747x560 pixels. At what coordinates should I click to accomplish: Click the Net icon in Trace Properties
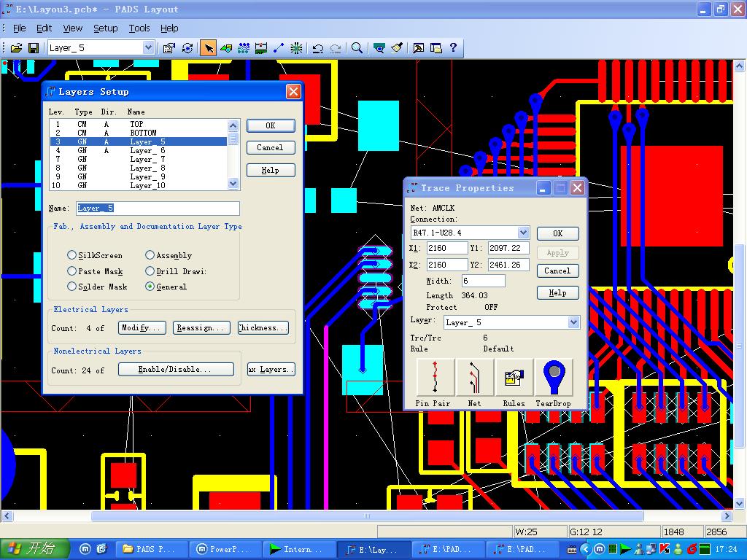(x=474, y=377)
